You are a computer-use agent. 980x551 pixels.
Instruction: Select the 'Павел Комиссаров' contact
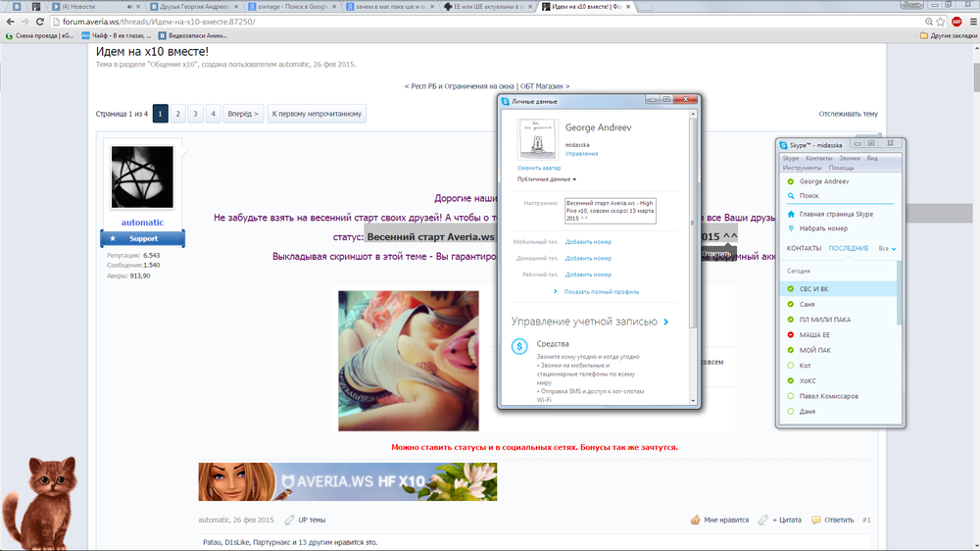(x=839, y=396)
